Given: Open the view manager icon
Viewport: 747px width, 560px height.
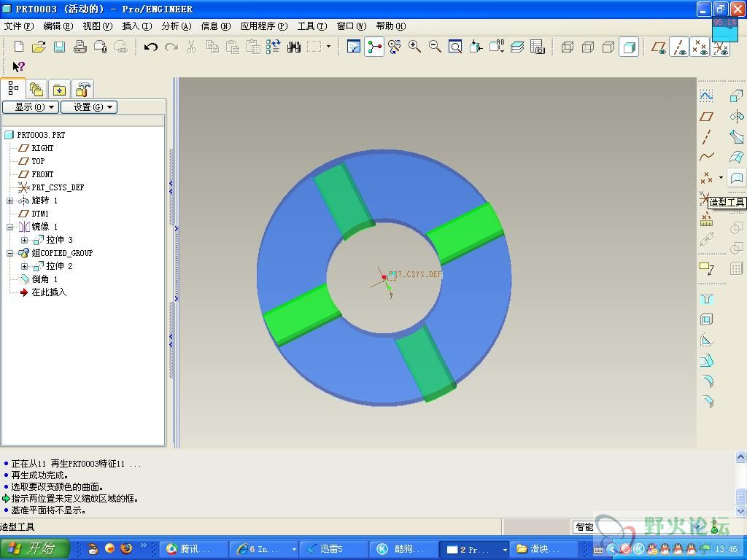Looking at the screenshot, I should [x=538, y=47].
